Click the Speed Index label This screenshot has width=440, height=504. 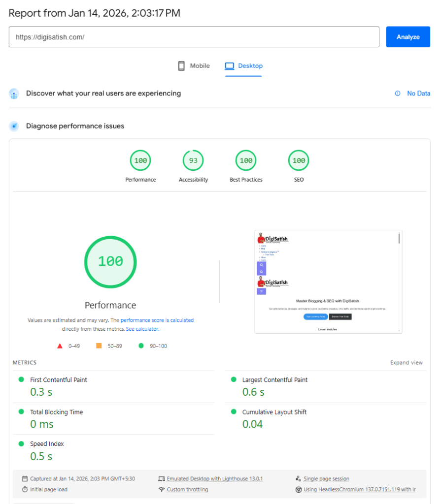coord(47,444)
